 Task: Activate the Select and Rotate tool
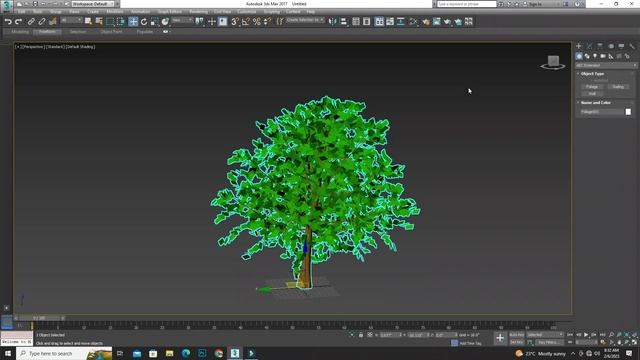pyautogui.click(x=144, y=22)
